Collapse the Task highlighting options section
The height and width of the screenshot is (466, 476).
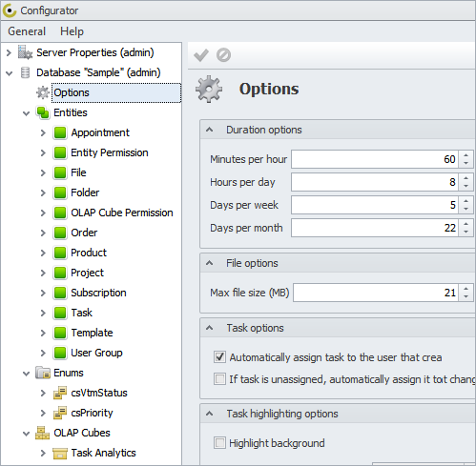coord(209,414)
